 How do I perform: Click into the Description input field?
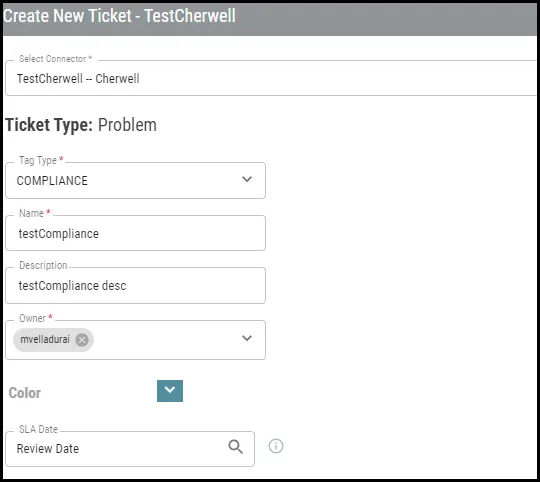coord(135,285)
